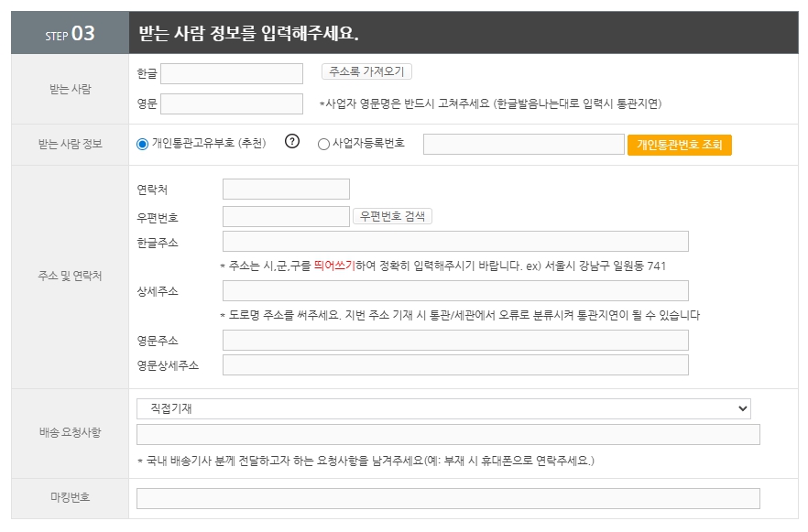Focus the 영문 recipient name field

[x=232, y=103]
